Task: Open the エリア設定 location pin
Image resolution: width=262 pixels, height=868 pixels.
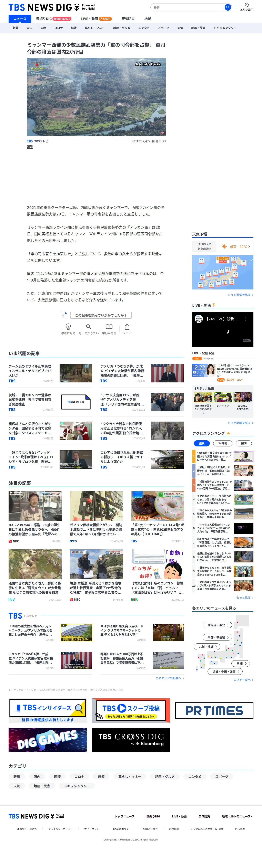Action: (x=246, y=7)
